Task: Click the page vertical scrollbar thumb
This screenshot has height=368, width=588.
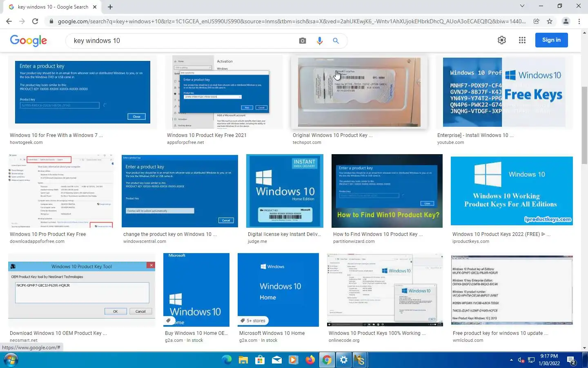Action: click(584, 125)
